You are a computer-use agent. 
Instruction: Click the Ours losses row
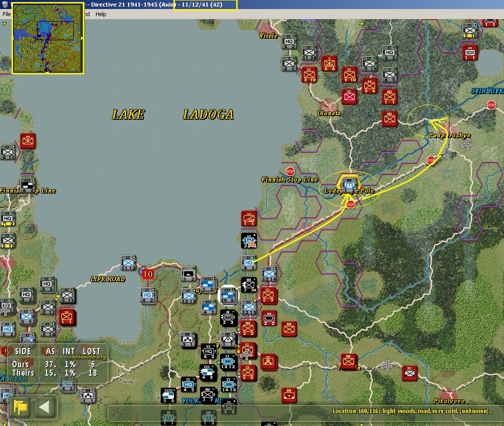[54, 364]
